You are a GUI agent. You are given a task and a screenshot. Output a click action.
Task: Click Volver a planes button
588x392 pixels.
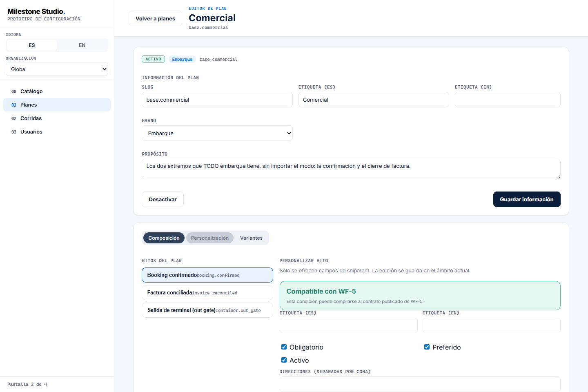coord(155,18)
